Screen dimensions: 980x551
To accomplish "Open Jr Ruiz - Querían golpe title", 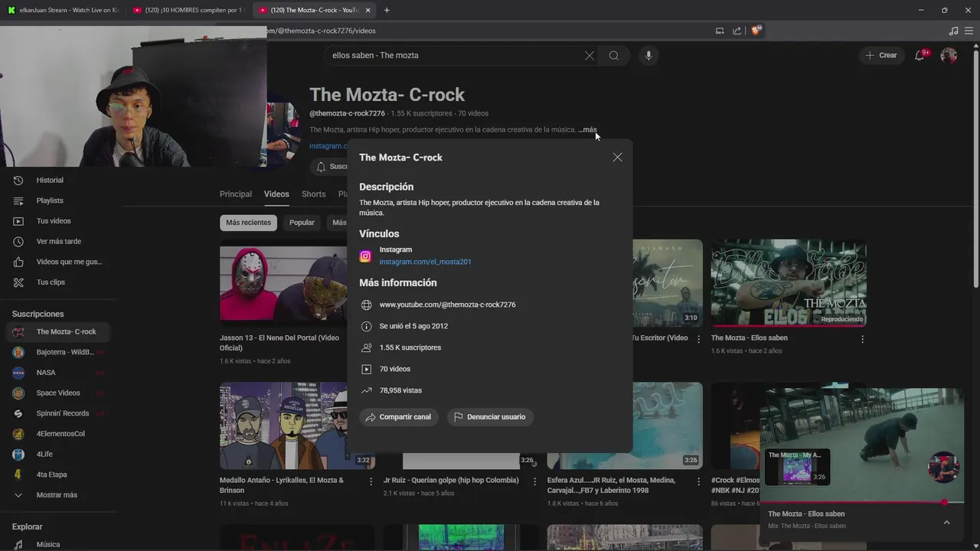I will (x=451, y=481).
